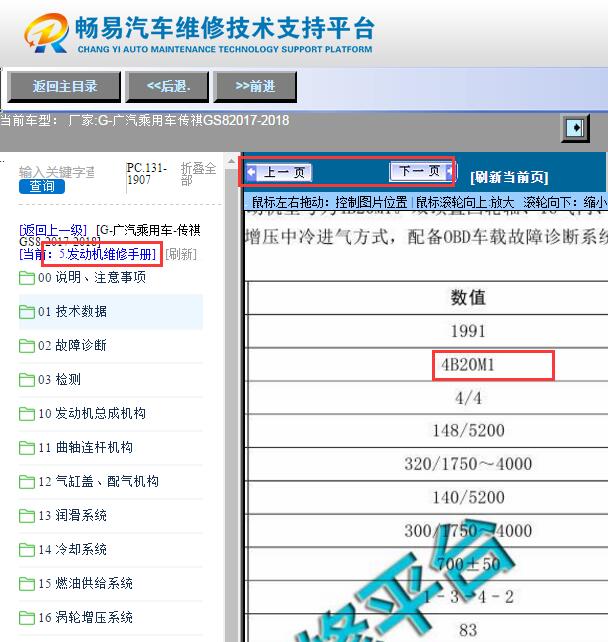Click folder icon beside 15 燃油供给系统
This screenshot has width=608, height=642.
pyautogui.click(x=27, y=584)
